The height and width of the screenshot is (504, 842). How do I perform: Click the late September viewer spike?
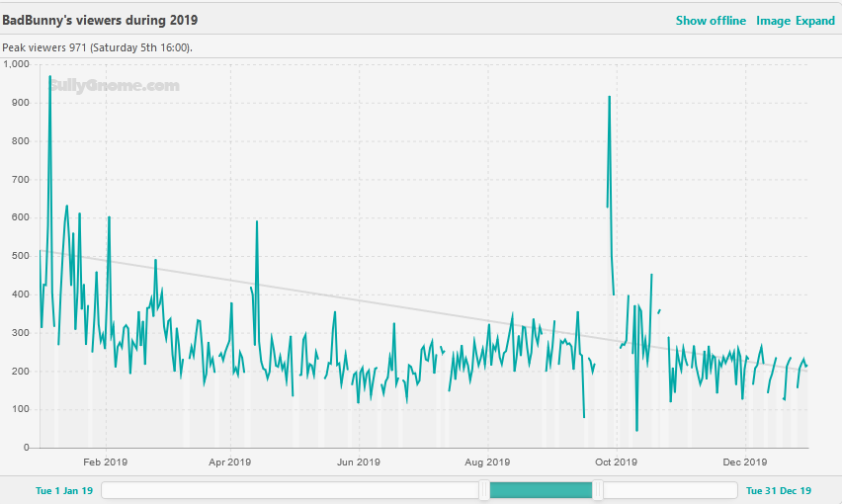pos(609,97)
